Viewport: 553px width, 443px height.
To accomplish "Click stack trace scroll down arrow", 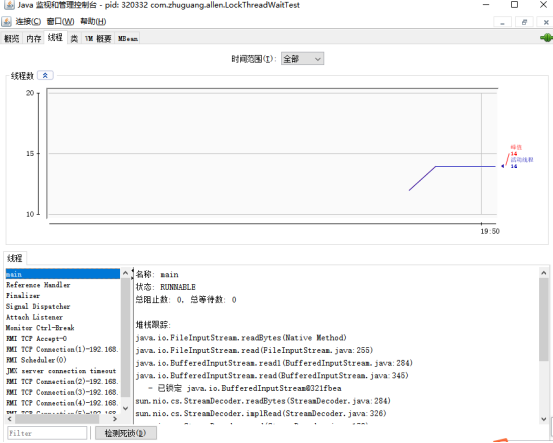I will click(x=543, y=419).
